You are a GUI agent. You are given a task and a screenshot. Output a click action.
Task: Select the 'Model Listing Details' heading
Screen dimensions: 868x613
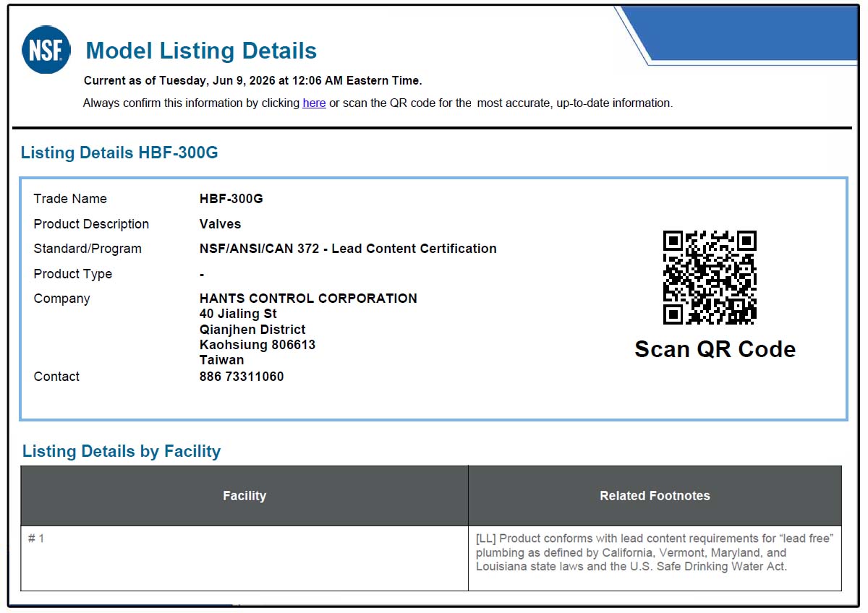[201, 51]
